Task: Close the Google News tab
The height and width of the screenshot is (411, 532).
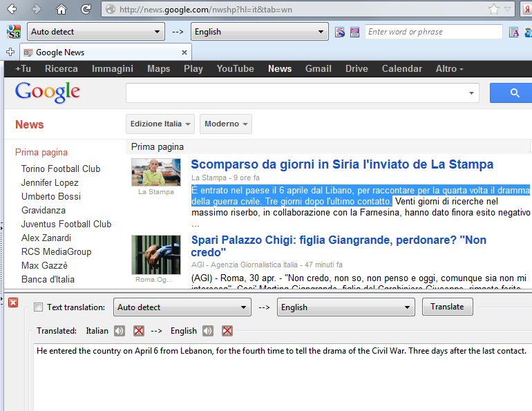Action: (184, 52)
